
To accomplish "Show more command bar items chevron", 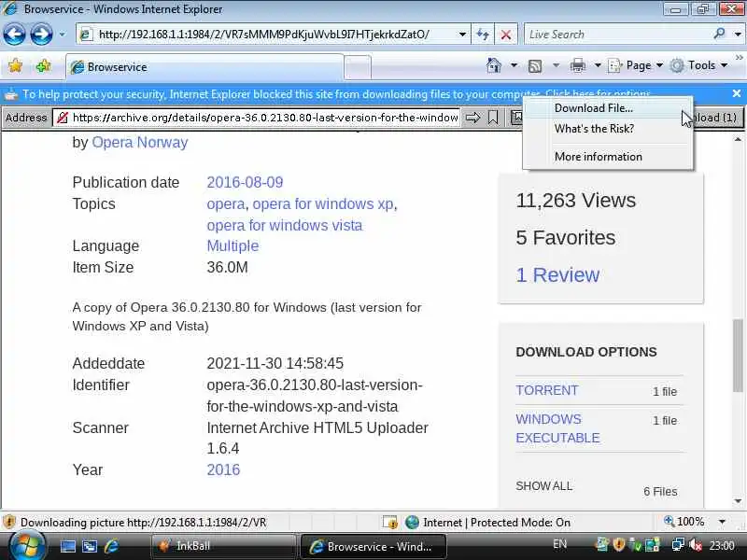I will point(739,58).
